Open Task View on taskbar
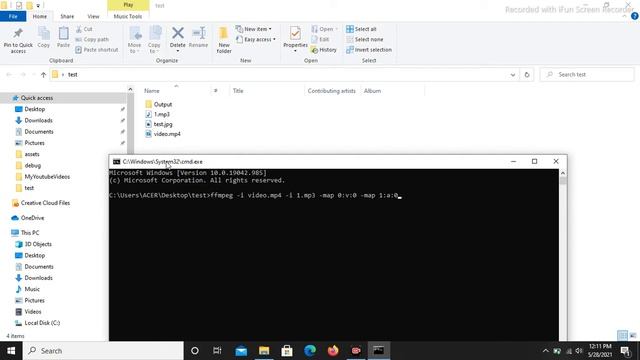 coord(217,351)
